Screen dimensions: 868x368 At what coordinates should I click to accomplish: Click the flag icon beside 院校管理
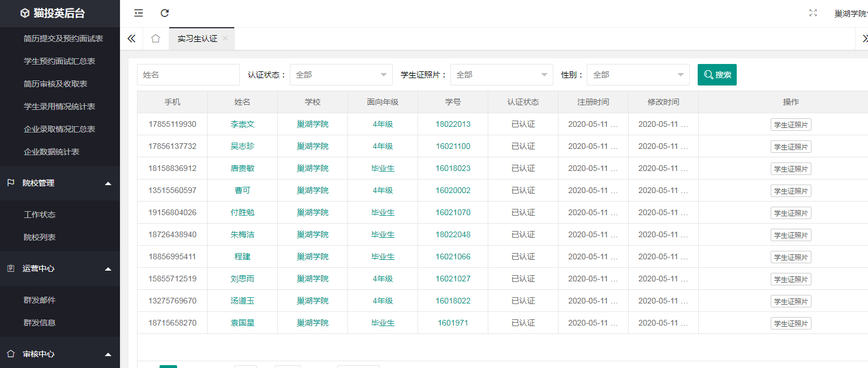click(x=11, y=183)
